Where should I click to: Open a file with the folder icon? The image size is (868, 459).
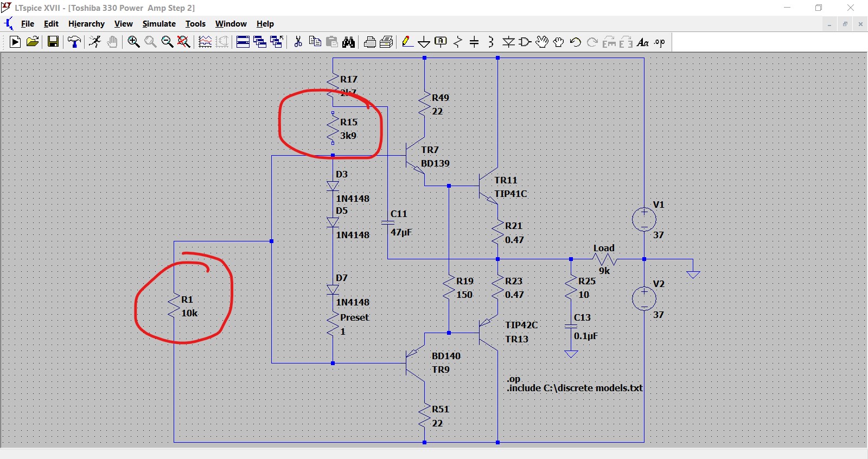coord(33,42)
